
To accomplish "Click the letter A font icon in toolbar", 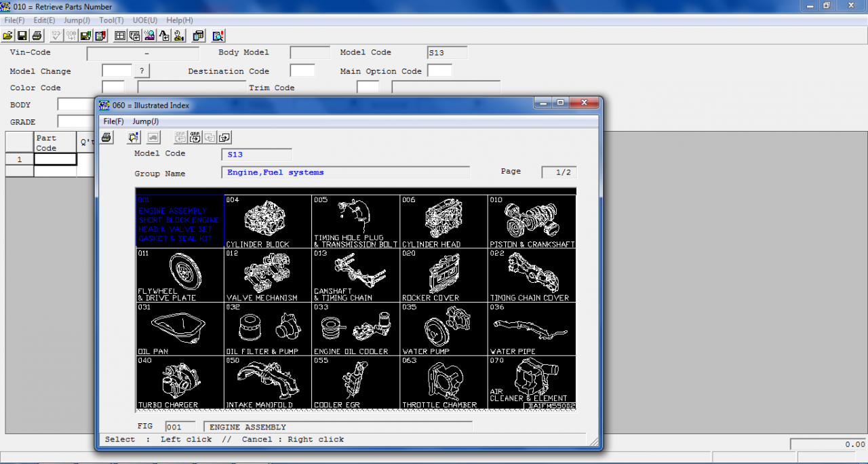I will pos(164,35).
